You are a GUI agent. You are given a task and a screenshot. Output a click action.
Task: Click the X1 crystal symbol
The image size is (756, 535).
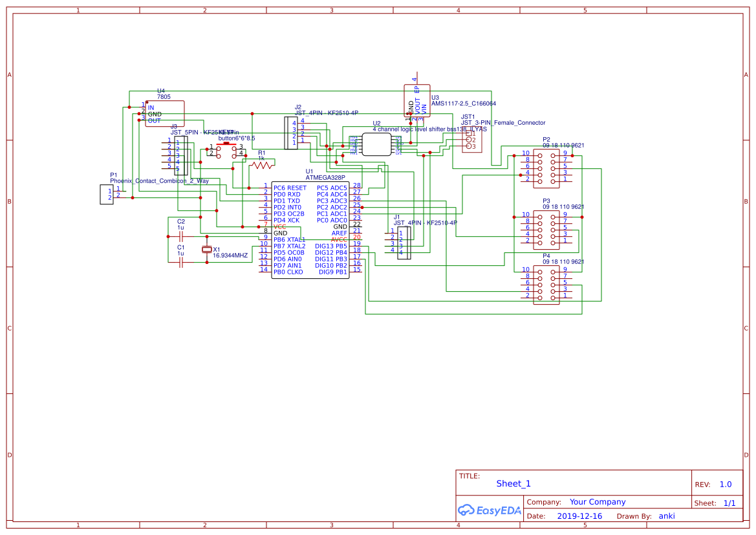(207, 250)
